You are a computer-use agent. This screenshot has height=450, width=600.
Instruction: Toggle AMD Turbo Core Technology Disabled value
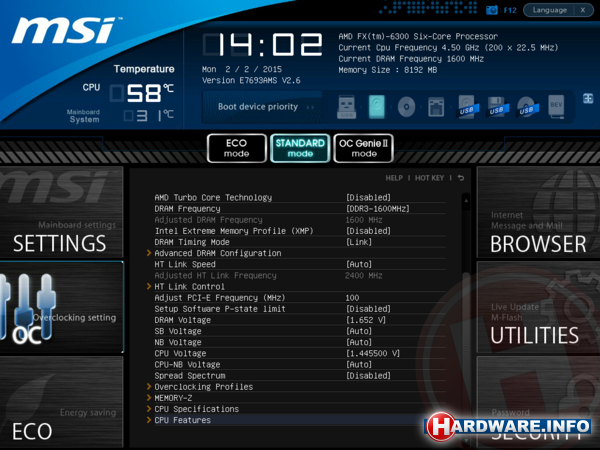[x=367, y=198]
